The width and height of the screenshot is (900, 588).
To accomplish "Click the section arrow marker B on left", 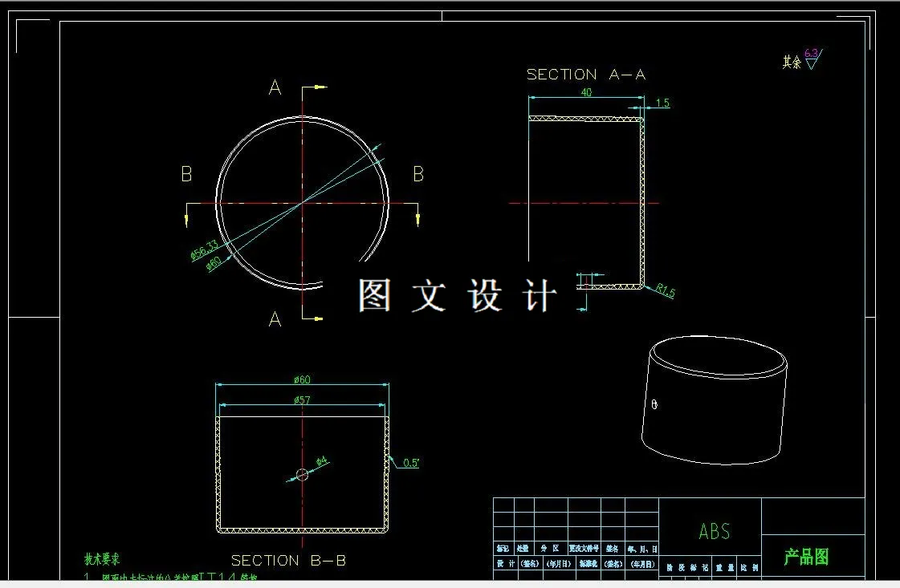I will point(187,172).
